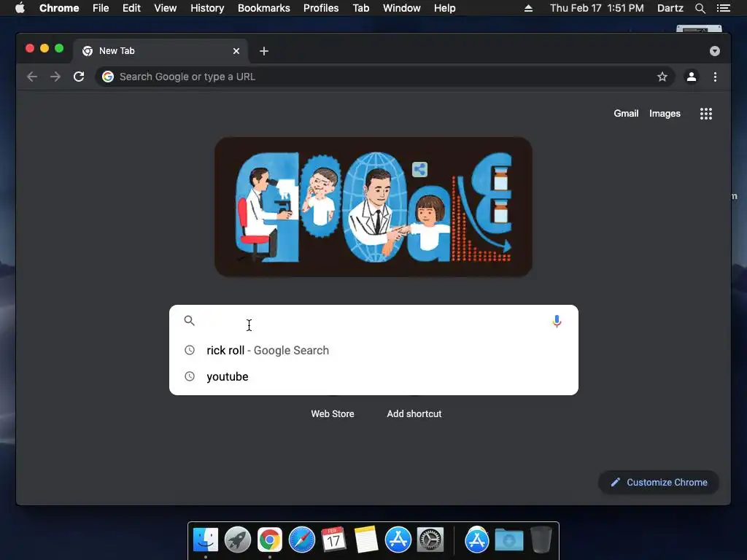Share the Google Doodle
This screenshot has height=560, width=747.
click(419, 169)
